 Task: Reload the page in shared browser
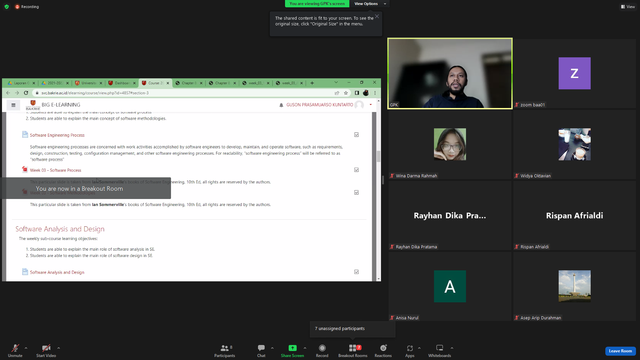[26, 93]
